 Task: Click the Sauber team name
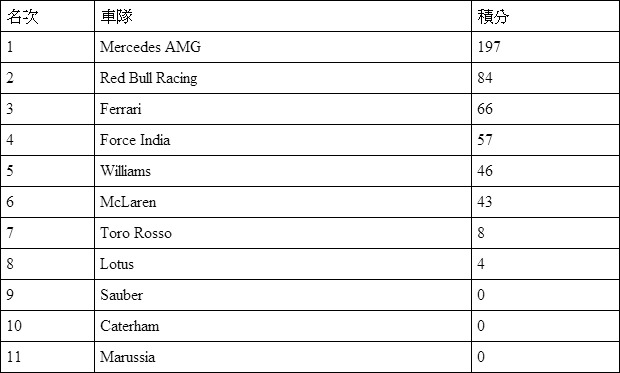121,295
